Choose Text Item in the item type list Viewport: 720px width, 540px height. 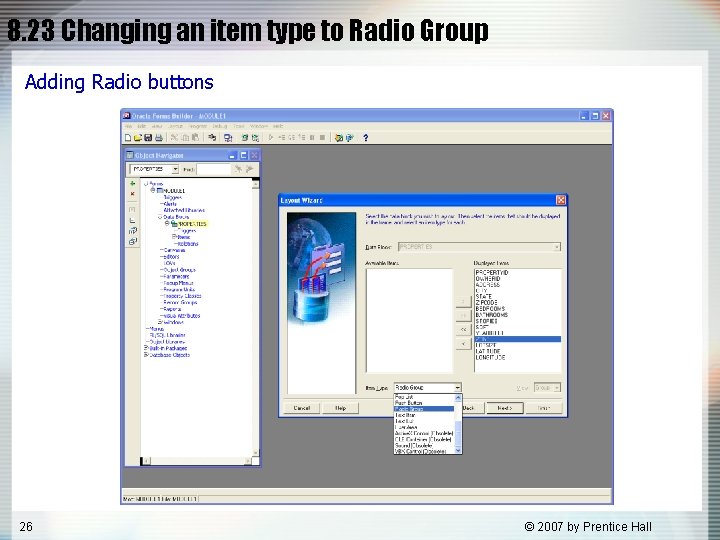tap(424, 415)
